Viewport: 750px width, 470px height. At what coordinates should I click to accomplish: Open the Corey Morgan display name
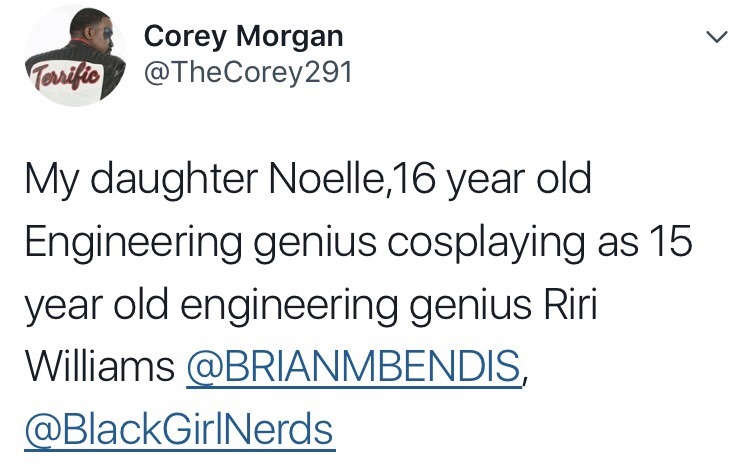(x=244, y=37)
